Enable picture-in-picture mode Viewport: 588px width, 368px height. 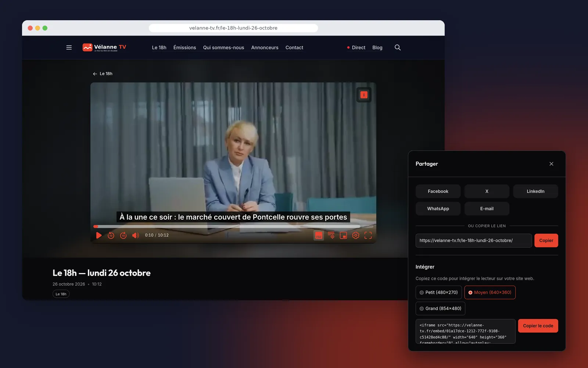click(343, 236)
